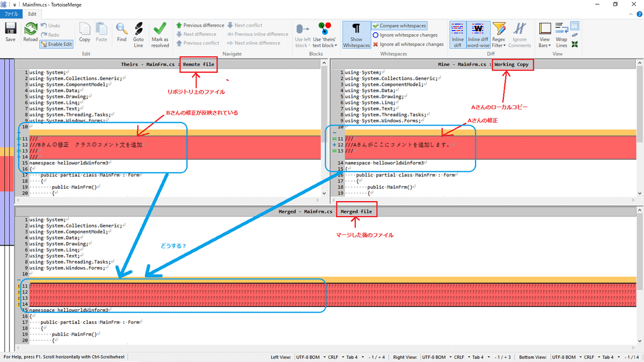The height and width of the screenshot is (362, 644).
Task: Open View Bars dropdown arrow
Action: 549,46
